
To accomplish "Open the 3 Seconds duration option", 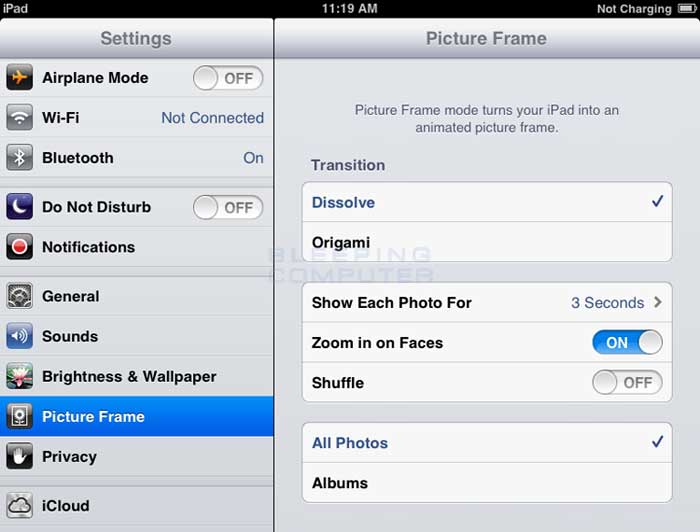I will 607,303.
